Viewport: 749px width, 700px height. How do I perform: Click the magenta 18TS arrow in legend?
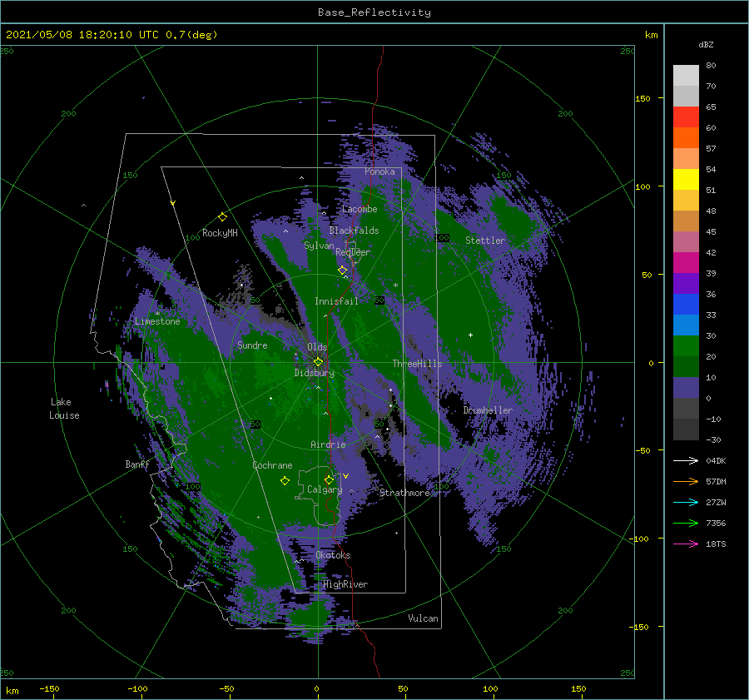[686, 544]
